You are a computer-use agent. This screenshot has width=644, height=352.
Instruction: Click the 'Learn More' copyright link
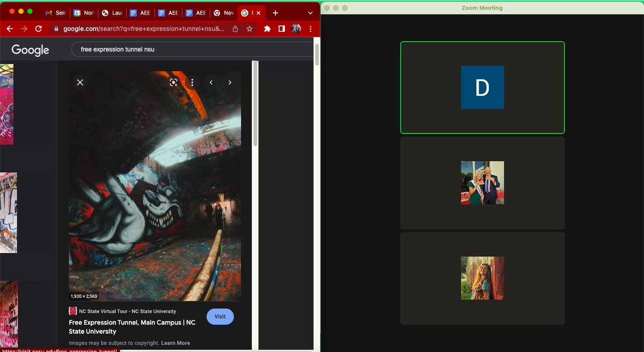175,343
